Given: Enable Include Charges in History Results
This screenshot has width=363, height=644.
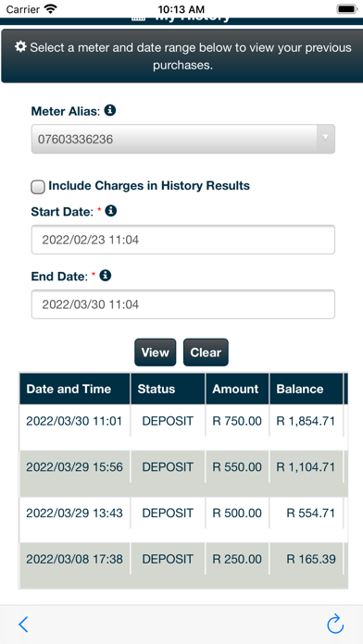Looking at the screenshot, I should [38, 187].
